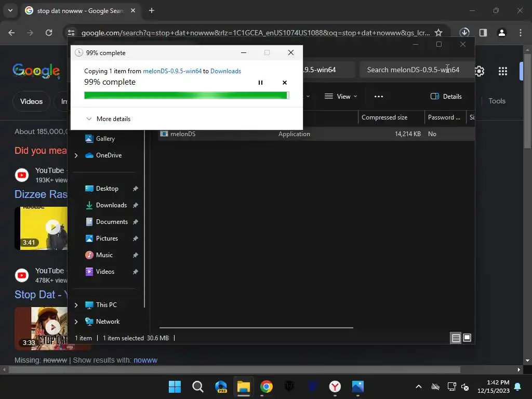
Task: Open the See more ellipsis menu
Action: (x=379, y=96)
